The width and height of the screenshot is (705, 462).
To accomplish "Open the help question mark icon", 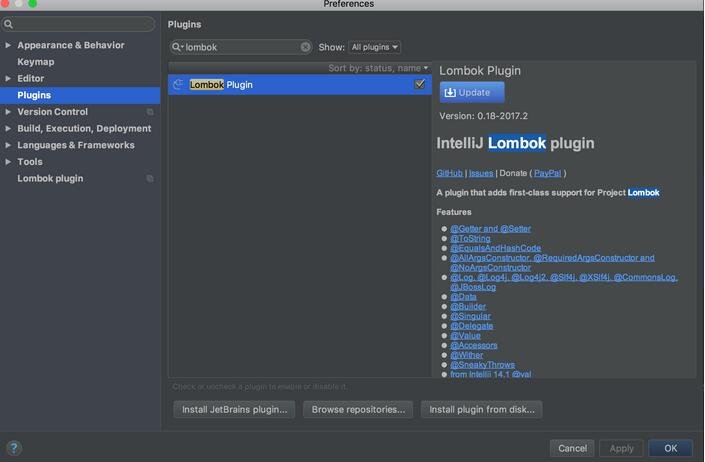I will point(14,448).
